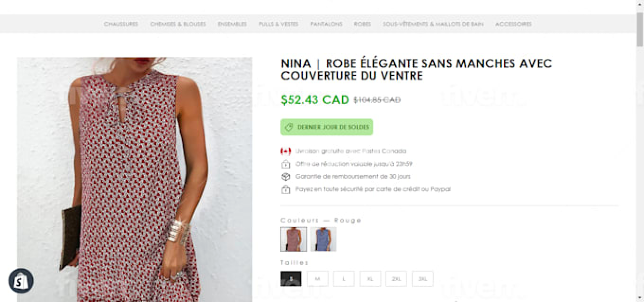Click the page vertical scrollbar
Viewport: 644px width, 302px height.
coord(640,30)
